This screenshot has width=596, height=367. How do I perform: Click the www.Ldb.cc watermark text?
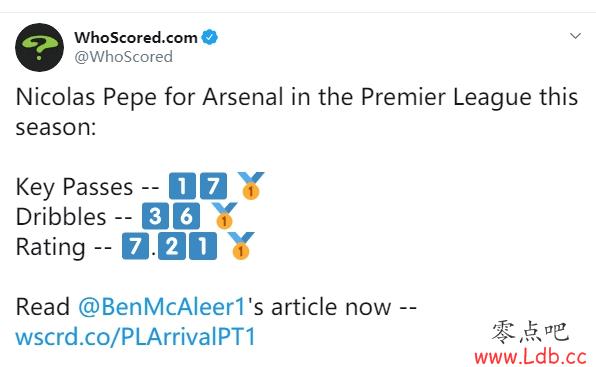point(531,357)
